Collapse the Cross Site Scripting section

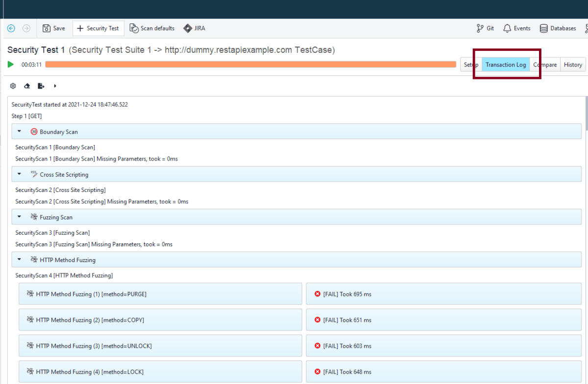(19, 174)
